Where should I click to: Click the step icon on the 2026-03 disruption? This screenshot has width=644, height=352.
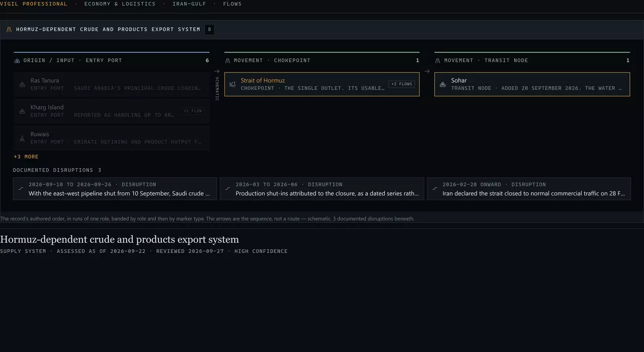tap(228, 189)
